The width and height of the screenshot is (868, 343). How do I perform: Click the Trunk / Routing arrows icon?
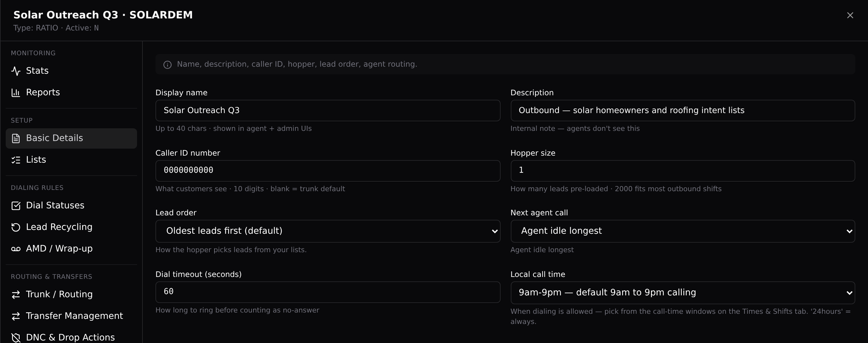pyautogui.click(x=16, y=295)
